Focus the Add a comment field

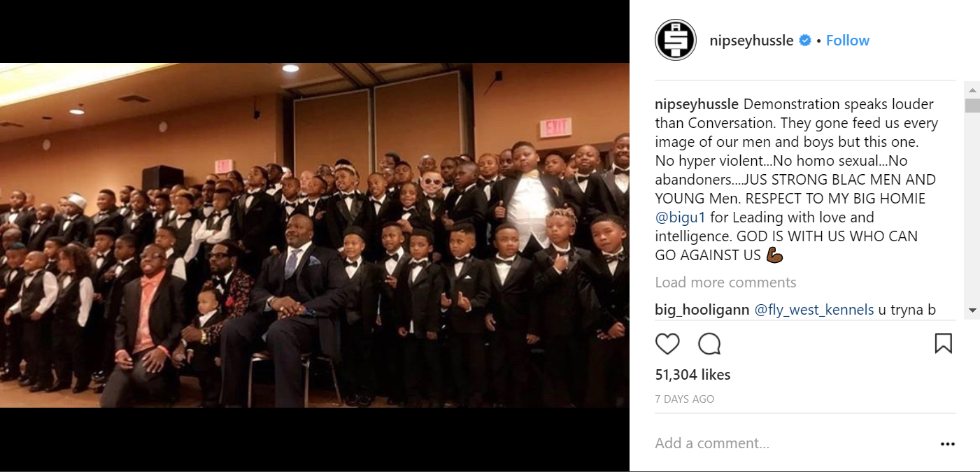790,443
